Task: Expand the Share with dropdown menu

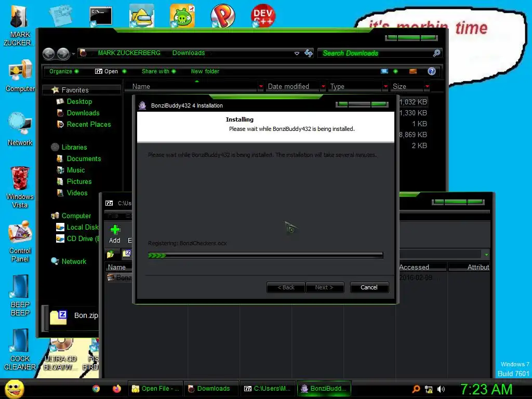Action: [159, 71]
